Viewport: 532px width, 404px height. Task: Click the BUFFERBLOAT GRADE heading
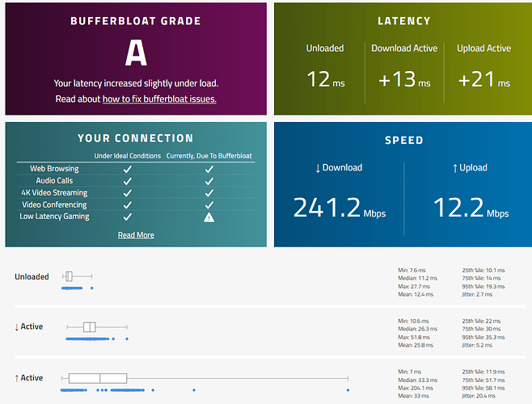point(136,21)
